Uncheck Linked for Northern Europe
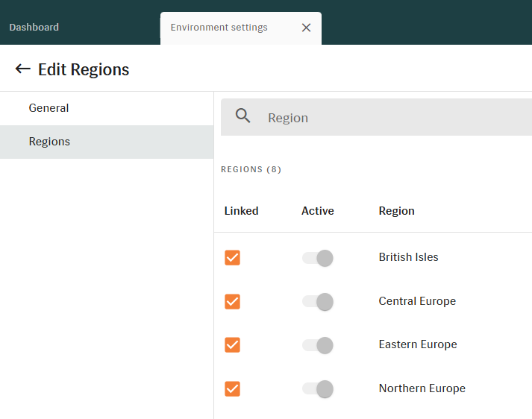Screen dimensions: 532x419 point(232,389)
